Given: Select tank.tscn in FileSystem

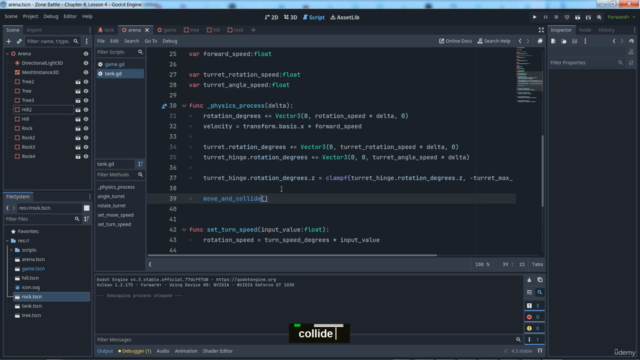Looking at the screenshot, I should [x=31, y=306].
